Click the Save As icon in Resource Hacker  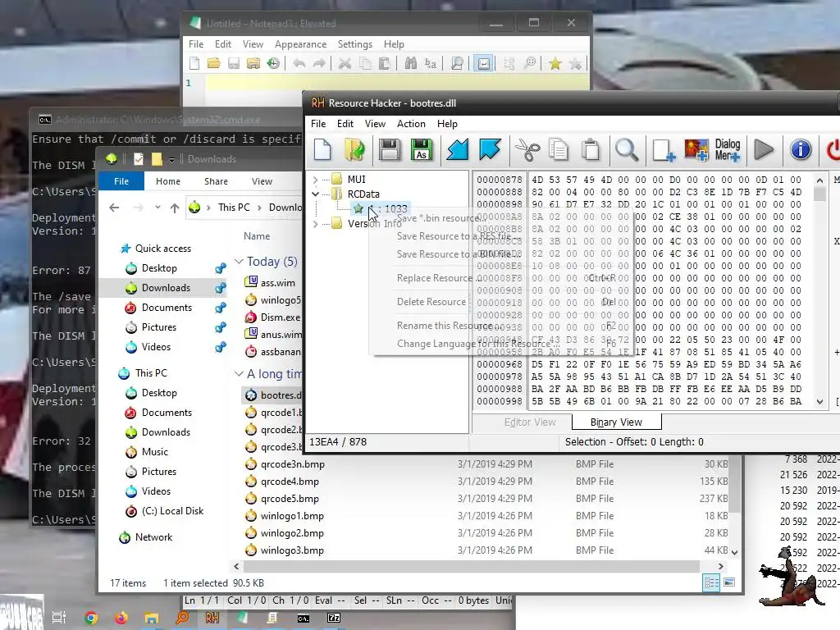click(x=422, y=149)
